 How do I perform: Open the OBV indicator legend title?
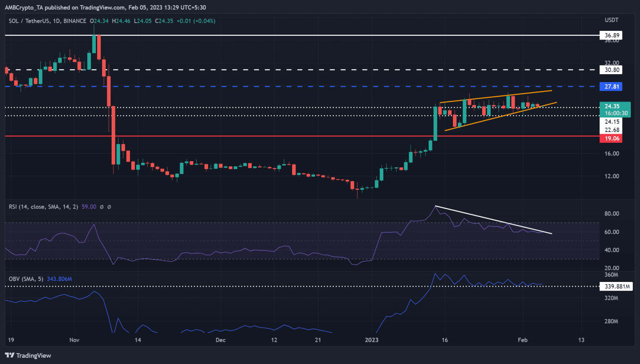26,279
